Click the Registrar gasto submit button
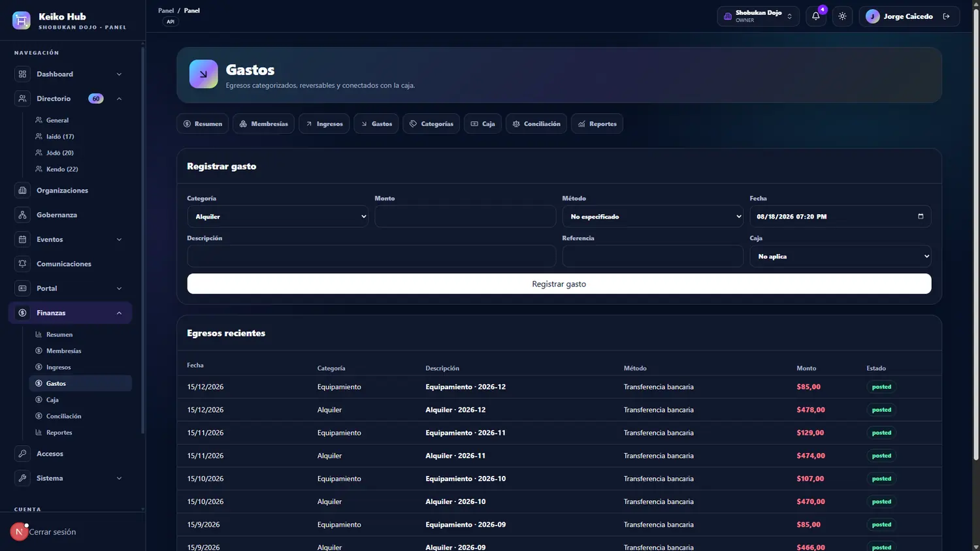 (x=559, y=284)
